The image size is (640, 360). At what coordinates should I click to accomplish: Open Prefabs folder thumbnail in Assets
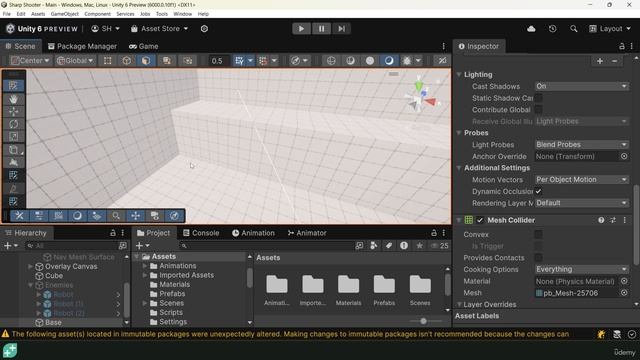pyautogui.click(x=384, y=290)
